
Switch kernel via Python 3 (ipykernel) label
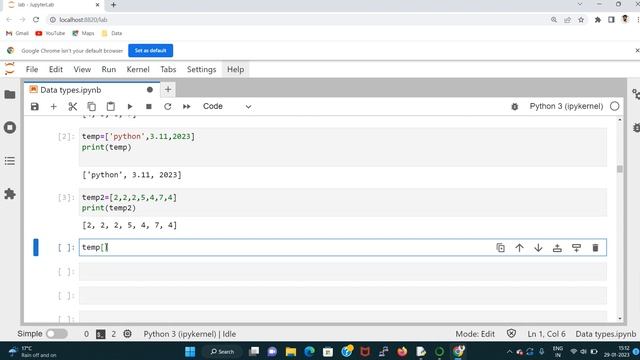(x=566, y=106)
